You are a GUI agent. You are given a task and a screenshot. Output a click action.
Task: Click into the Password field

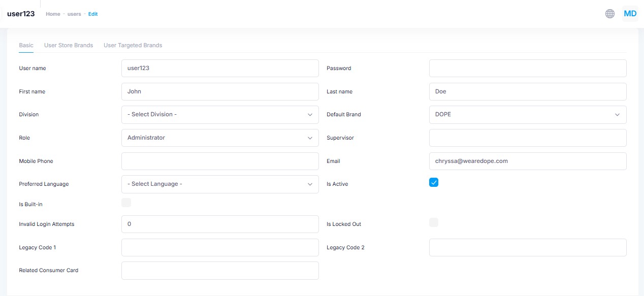(528, 68)
